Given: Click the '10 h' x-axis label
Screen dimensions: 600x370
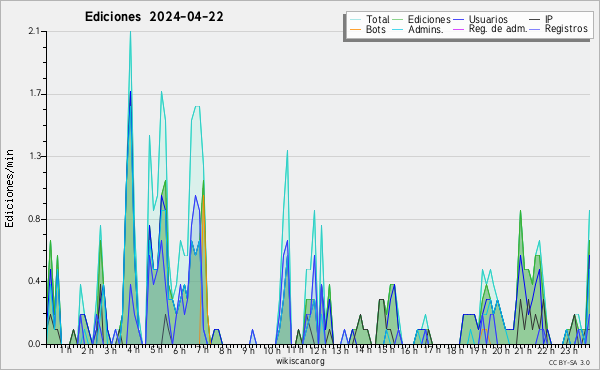Looking at the screenshot, I should click(272, 350).
